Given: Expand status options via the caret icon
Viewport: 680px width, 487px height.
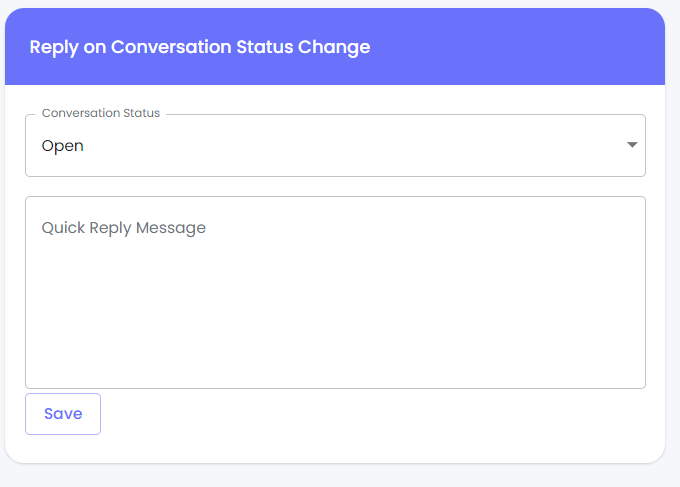Looking at the screenshot, I should pyautogui.click(x=632, y=145).
